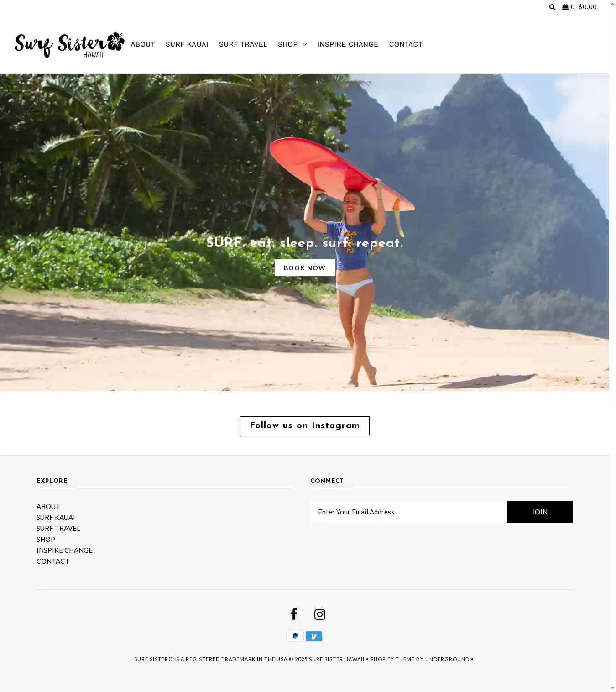The width and height of the screenshot is (616, 692).
Task: Click the Underground theme credit link
Action: click(x=447, y=659)
